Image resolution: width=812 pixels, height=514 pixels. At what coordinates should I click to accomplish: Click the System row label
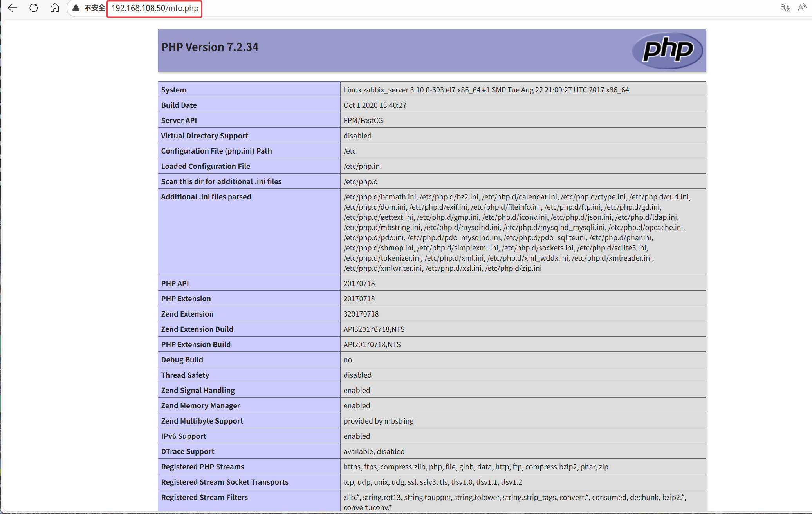pyautogui.click(x=174, y=90)
